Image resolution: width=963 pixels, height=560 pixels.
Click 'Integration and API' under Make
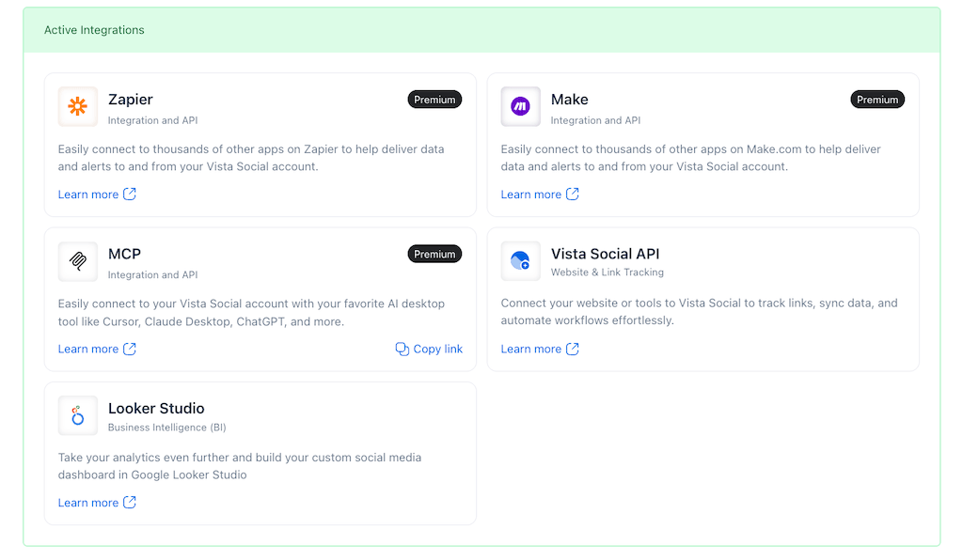click(595, 121)
